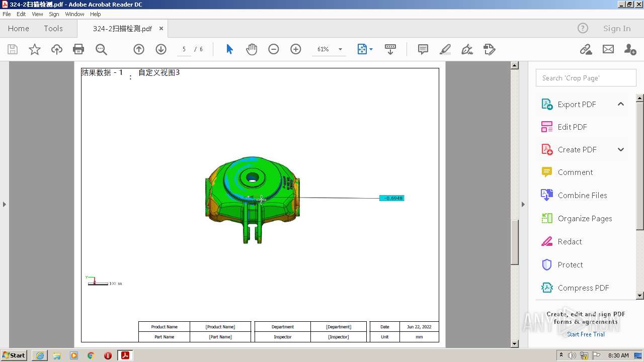Screen dimensions: 644x362
Task: Open the Sign menu
Action: pyautogui.click(x=54, y=14)
